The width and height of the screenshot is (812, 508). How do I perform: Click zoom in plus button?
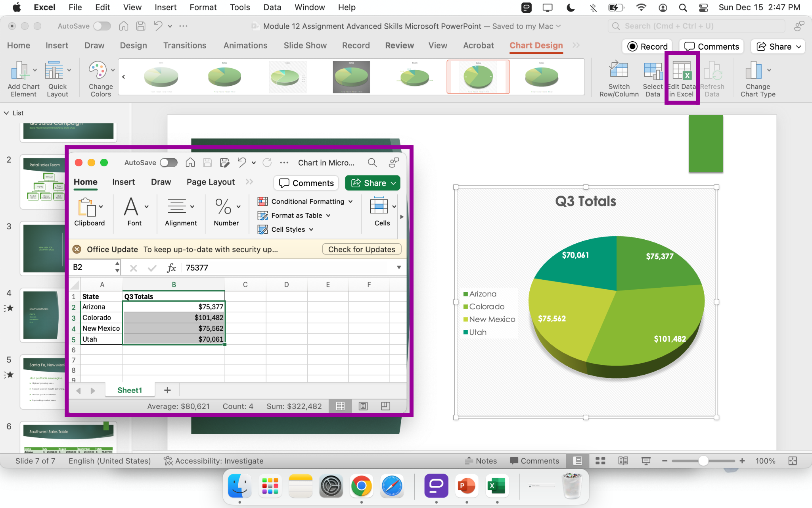742,461
